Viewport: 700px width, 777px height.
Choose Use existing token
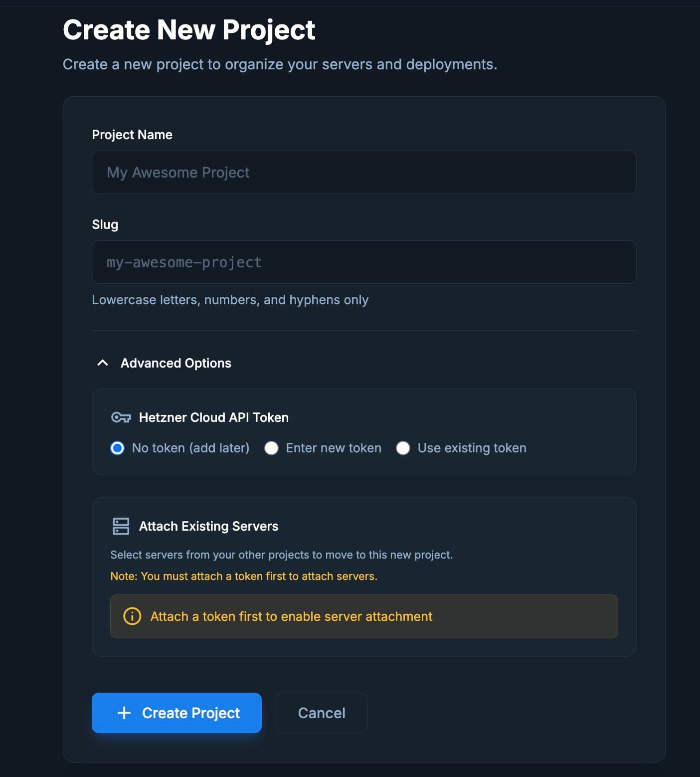pyautogui.click(x=403, y=448)
